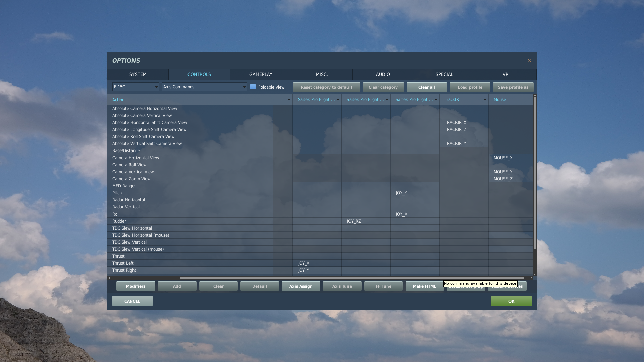This screenshot has width=644, height=362.
Task: Select the Absolute Roll Shift Camera View row
Action: click(x=190, y=137)
